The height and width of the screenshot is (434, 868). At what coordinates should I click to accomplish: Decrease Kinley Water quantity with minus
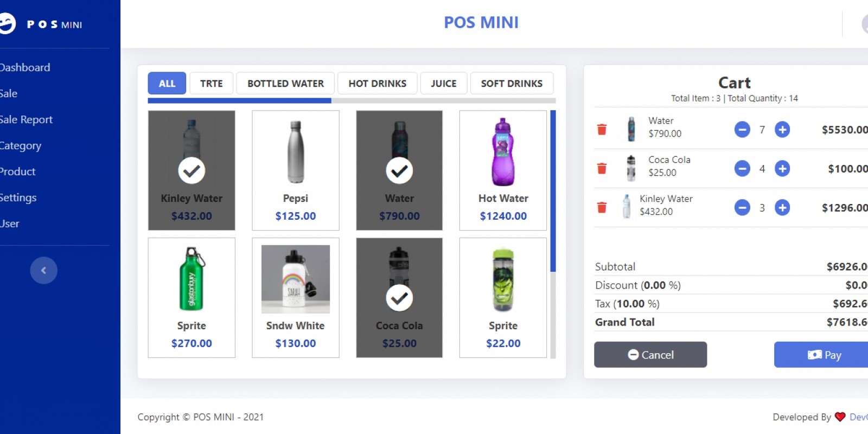tap(742, 208)
